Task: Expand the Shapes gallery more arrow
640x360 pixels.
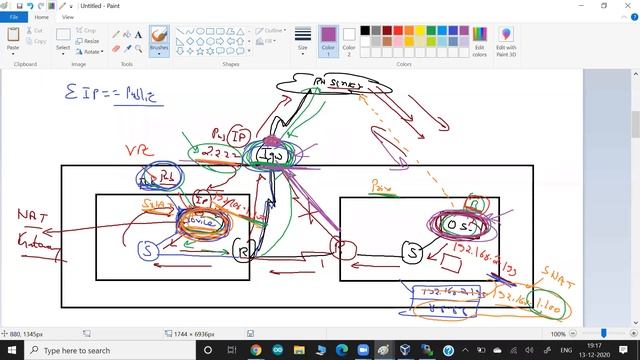Action: [249, 51]
